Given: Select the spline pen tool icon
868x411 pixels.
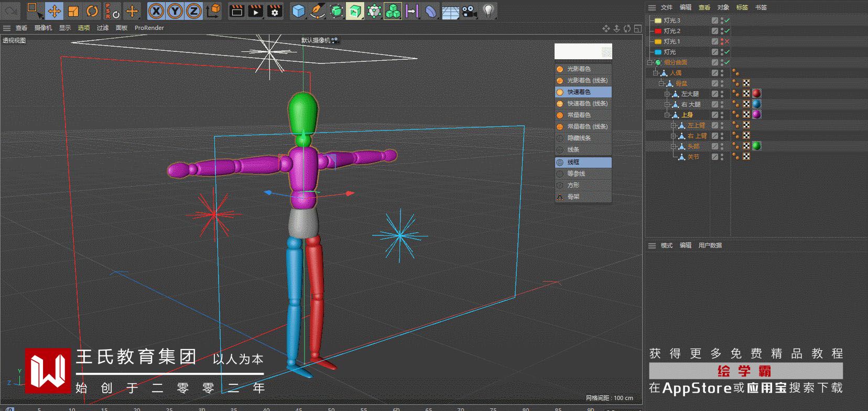Looking at the screenshot, I should (x=317, y=11).
